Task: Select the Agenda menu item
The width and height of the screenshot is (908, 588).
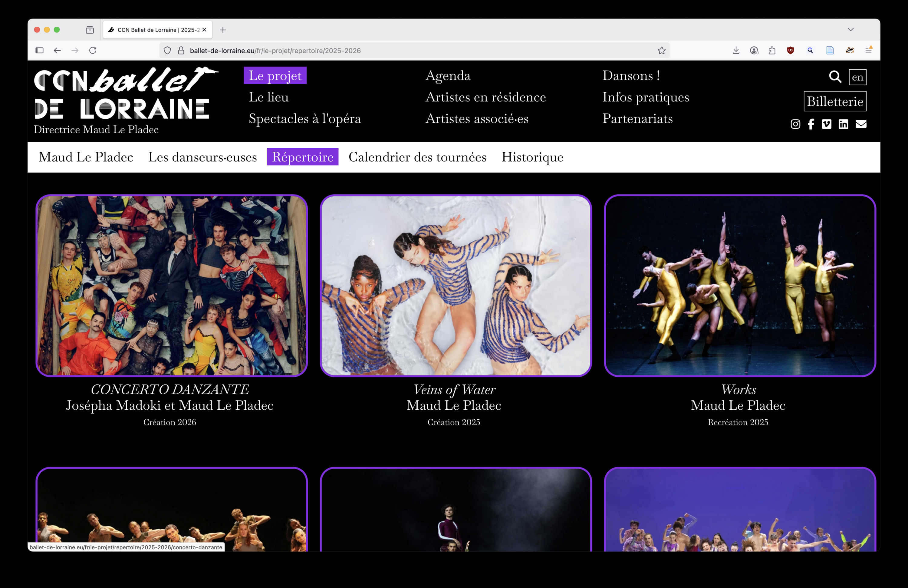Action: pos(448,76)
